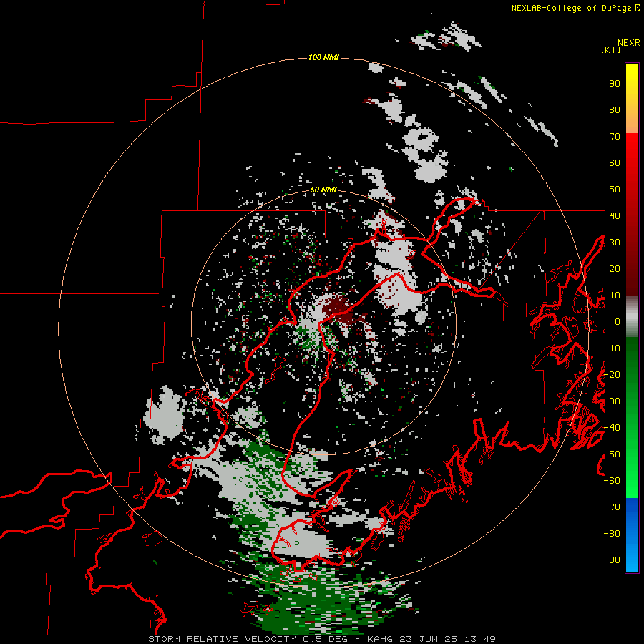Click the NEXR label above the color scale
Screen dimensions: 644x644
point(628,43)
